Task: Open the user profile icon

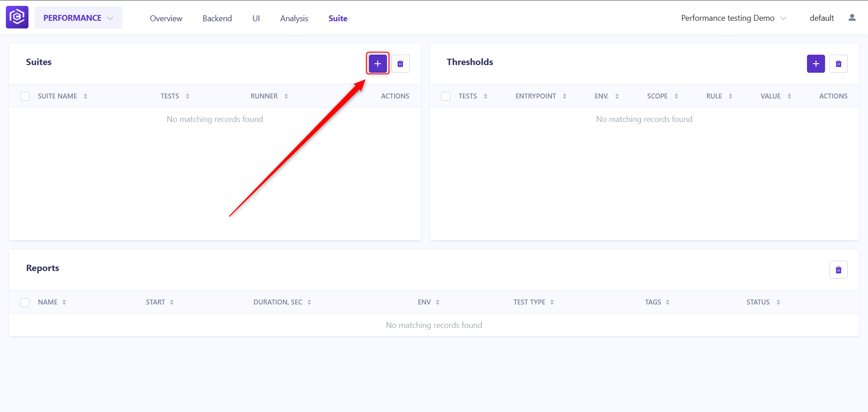Action: click(x=852, y=18)
